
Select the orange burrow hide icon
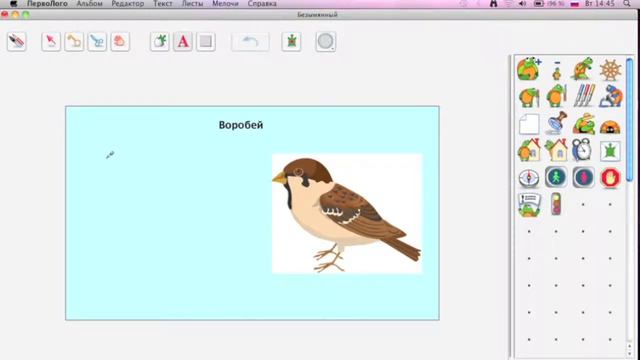pyautogui.click(x=610, y=127)
